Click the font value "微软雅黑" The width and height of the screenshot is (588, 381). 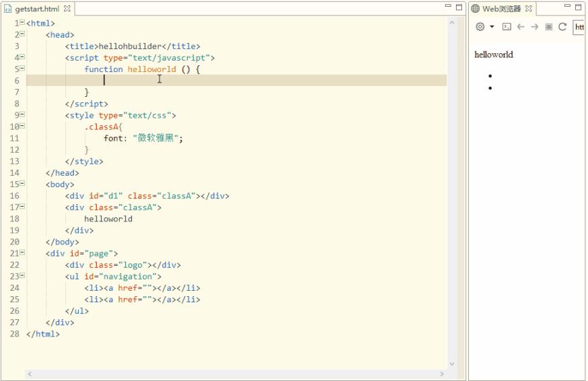tap(155, 138)
